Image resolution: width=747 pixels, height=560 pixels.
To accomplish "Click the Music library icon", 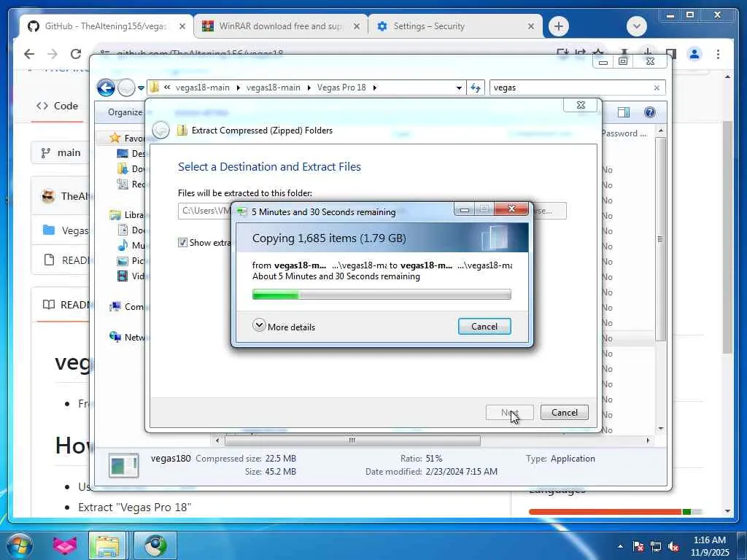I will tap(123, 245).
